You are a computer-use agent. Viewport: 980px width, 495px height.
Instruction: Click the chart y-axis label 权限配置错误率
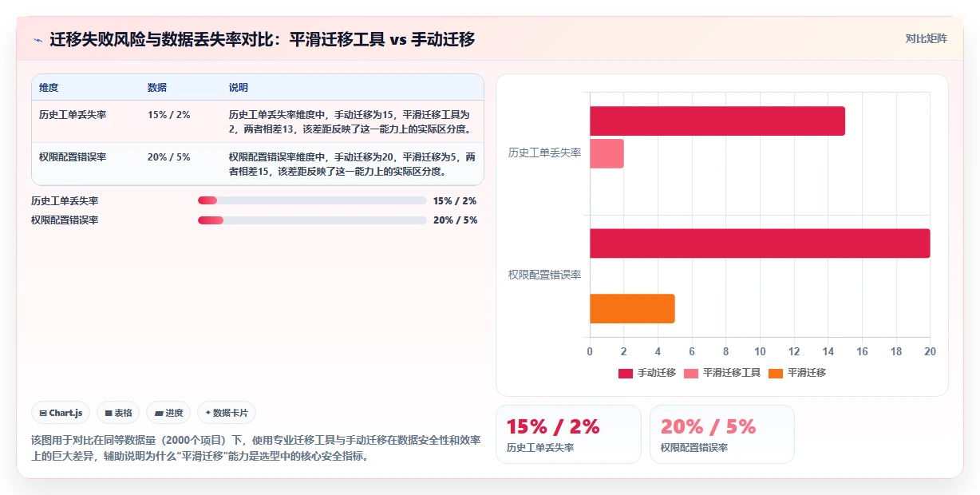pos(544,275)
